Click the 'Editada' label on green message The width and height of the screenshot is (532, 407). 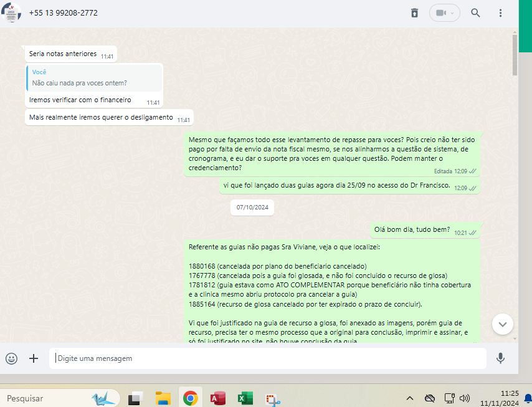click(x=443, y=171)
